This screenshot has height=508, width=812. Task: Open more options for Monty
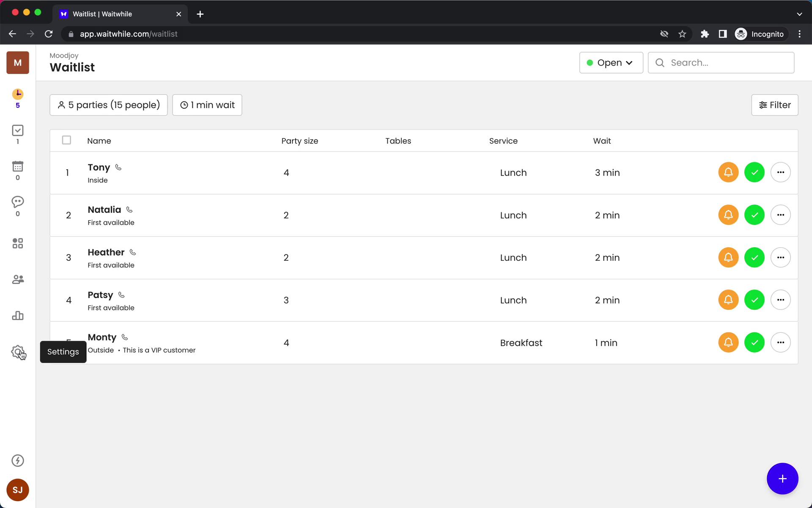pos(781,342)
